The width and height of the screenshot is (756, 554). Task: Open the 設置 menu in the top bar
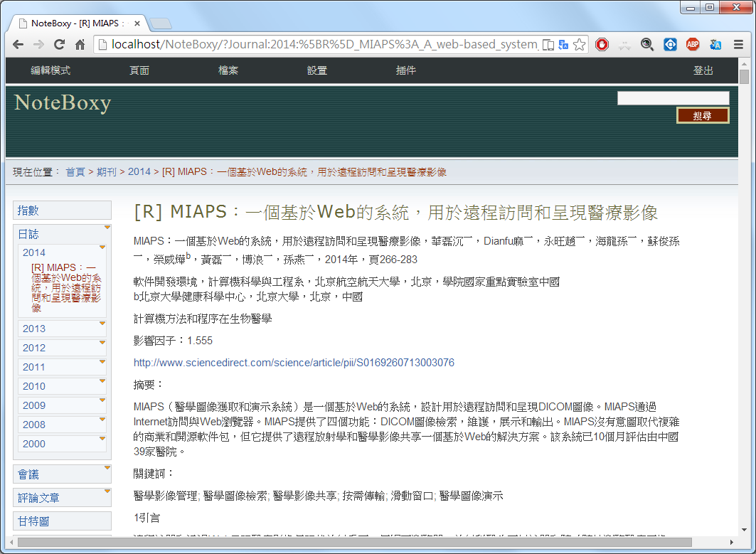(316, 70)
